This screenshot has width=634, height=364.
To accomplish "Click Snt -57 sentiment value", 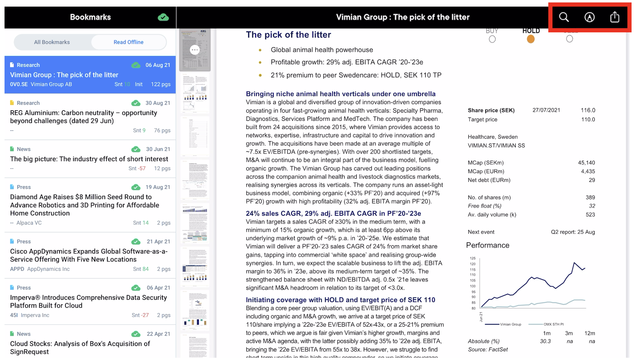I will pos(137,168).
